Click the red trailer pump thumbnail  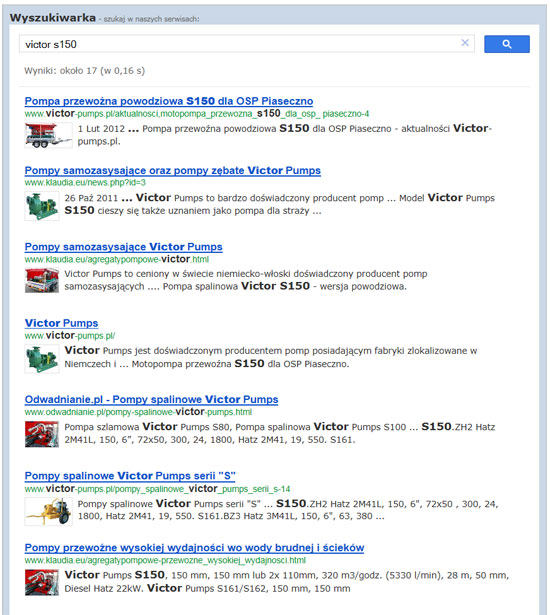(48, 135)
